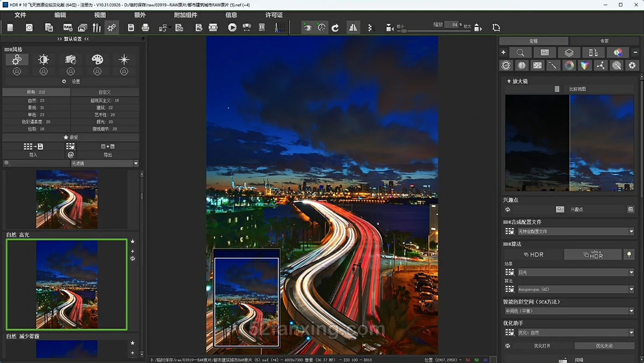
Task: Switch to the 定稿 tab
Action: click(x=533, y=41)
